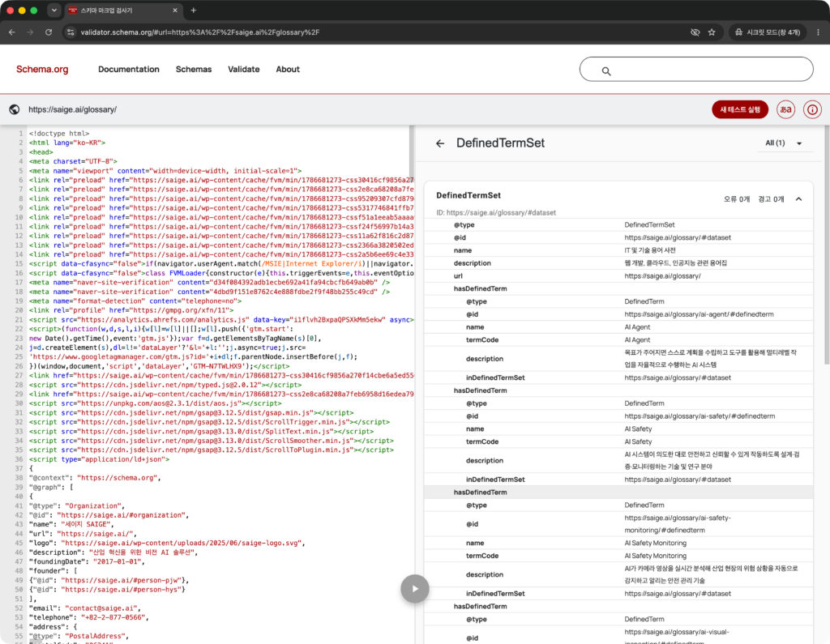This screenshot has width=830, height=644.
Task: Click the AI Safety termCode value
Action: pyautogui.click(x=638, y=441)
